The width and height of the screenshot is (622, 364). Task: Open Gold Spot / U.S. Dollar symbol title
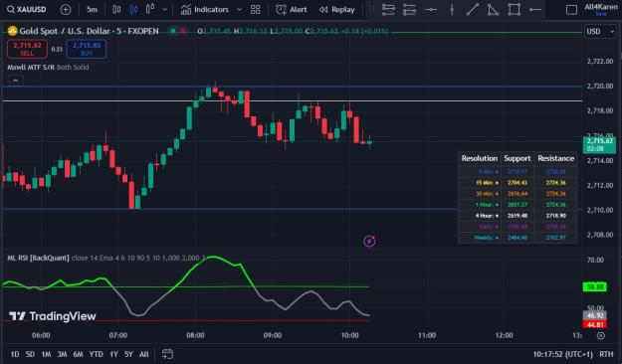click(x=89, y=31)
